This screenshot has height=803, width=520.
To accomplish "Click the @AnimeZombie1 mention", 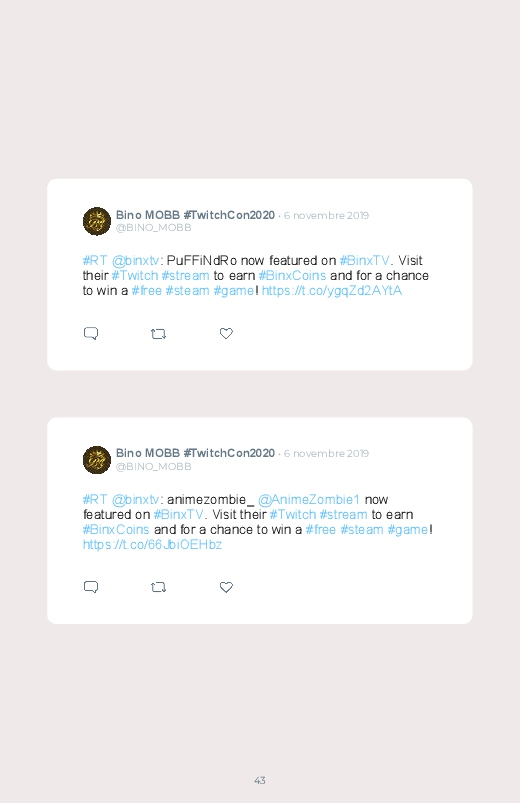I will [309, 499].
